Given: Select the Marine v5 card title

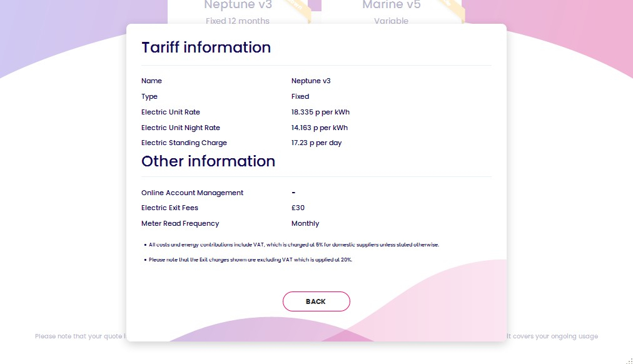Looking at the screenshot, I should coord(391,6).
